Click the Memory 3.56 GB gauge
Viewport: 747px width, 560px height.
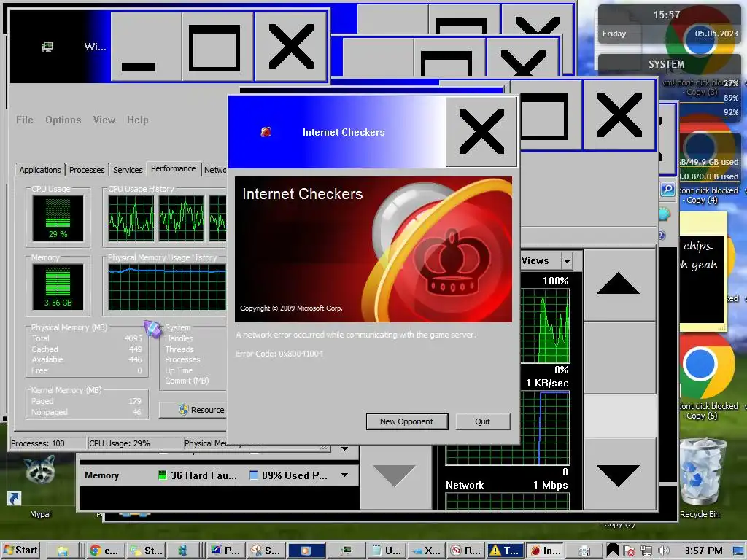58,286
